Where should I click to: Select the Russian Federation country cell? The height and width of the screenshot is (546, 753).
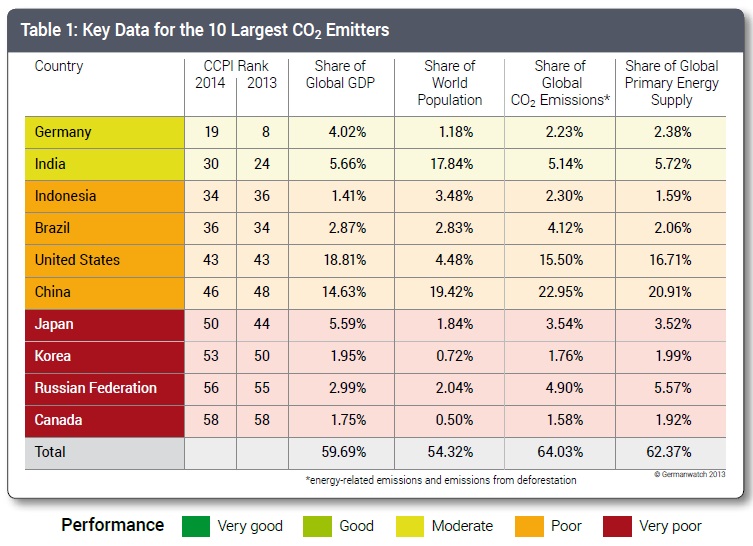(x=95, y=388)
